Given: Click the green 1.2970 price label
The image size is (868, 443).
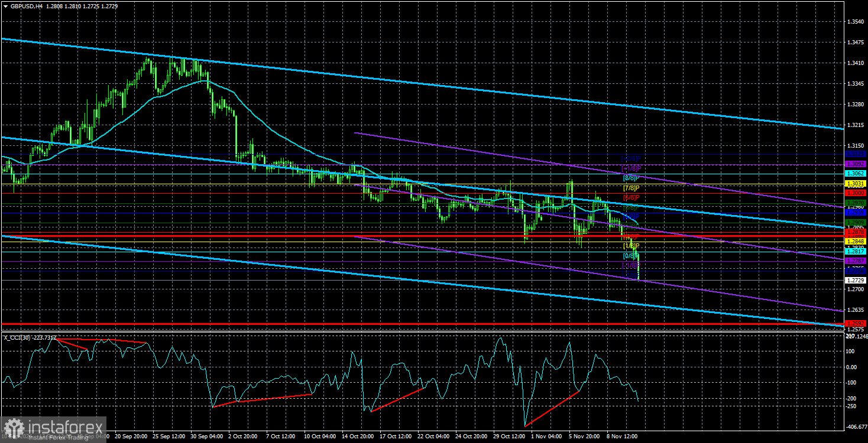Looking at the screenshot, I should 856,203.
